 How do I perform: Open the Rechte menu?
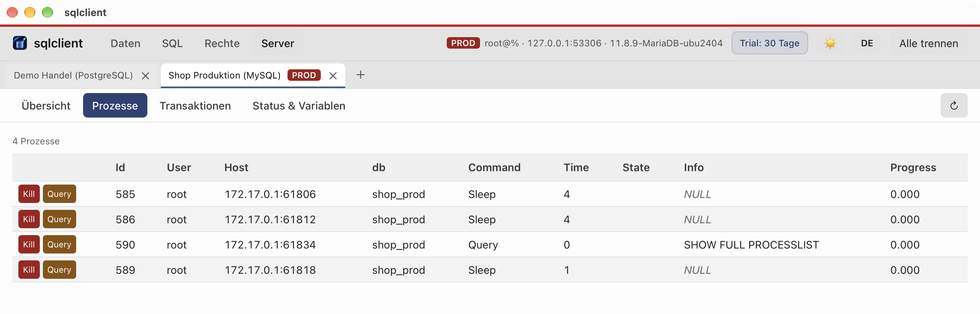pyautogui.click(x=222, y=43)
